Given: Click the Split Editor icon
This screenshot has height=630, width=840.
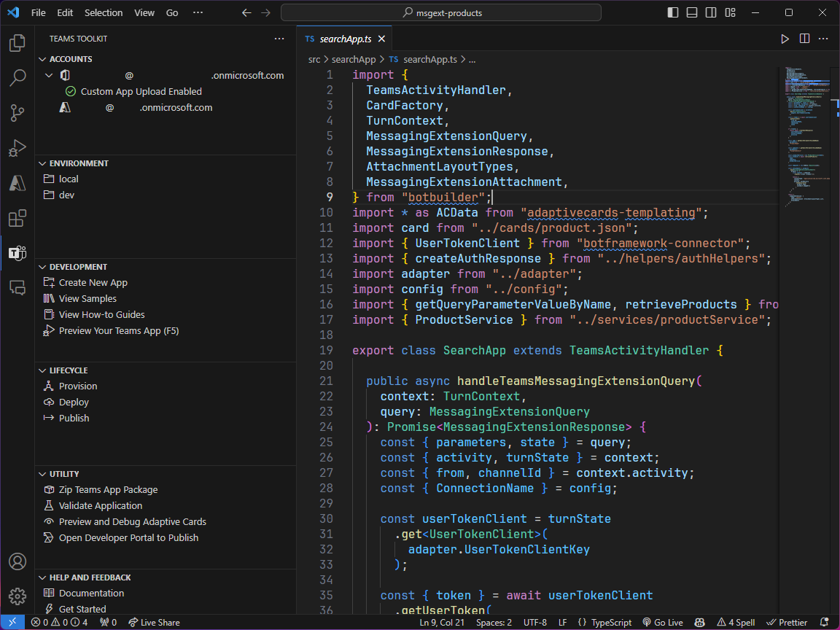Looking at the screenshot, I should coord(804,39).
